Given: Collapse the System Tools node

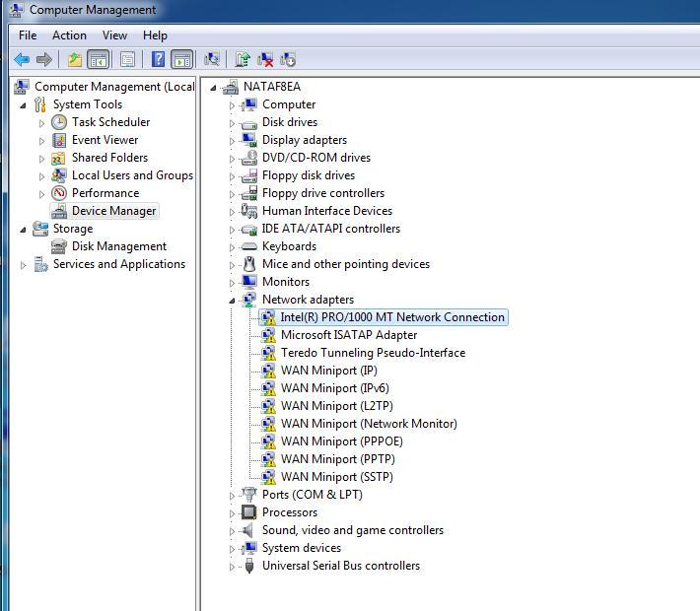Looking at the screenshot, I should [23, 105].
